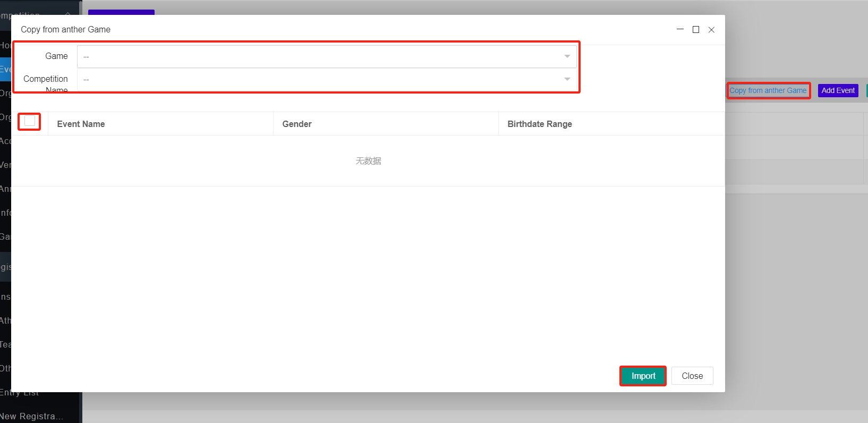This screenshot has height=423, width=868.
Task: Click the Event Name column header
Action: pos(81,124)
